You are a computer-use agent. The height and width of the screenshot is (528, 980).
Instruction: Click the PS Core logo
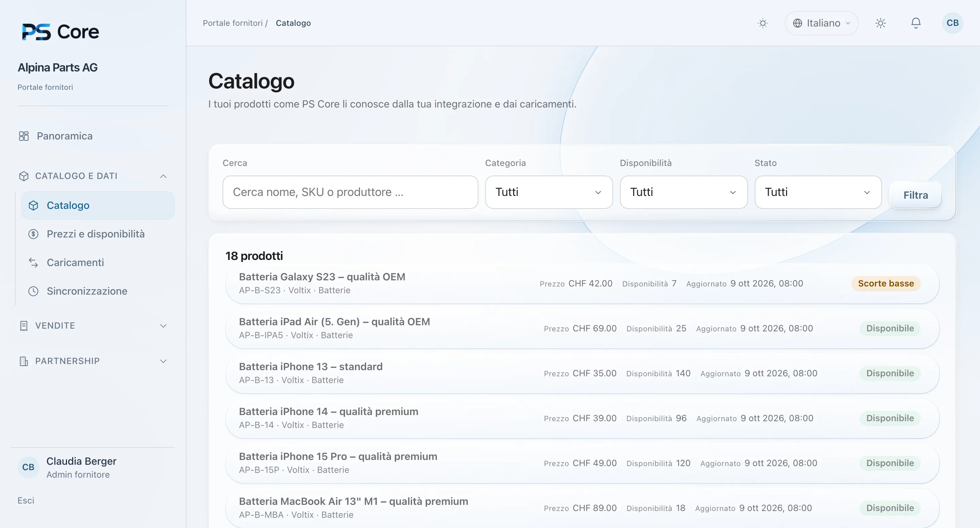click(61, 32)
